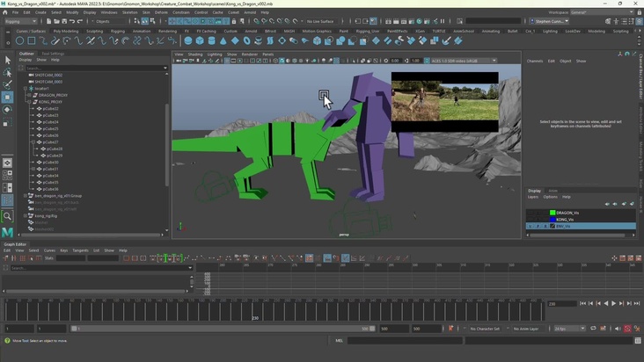Screen dimensions: 644x362
Task: Click the Maya home icon
Action: click(x=5, y=12)
